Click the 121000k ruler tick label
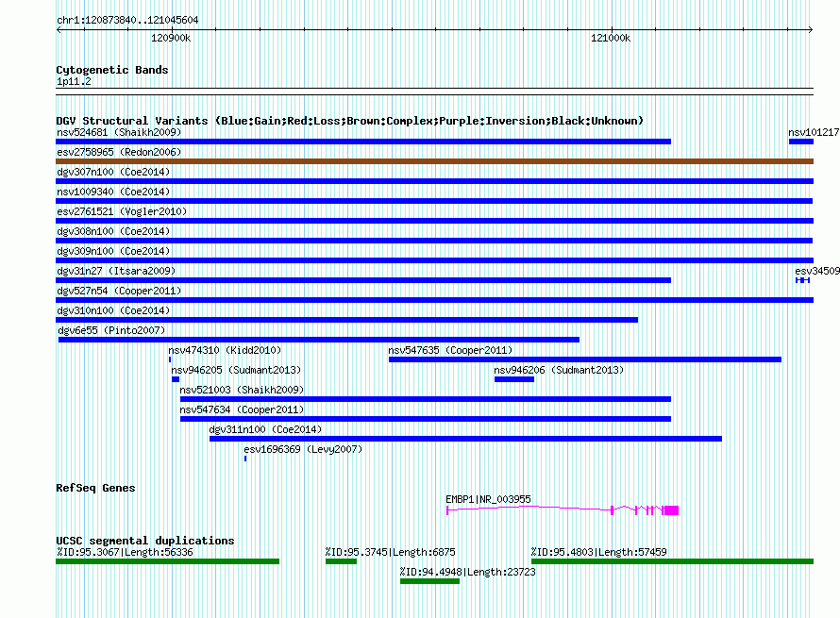This screenshot has height=618, width=840. (611, 38)
